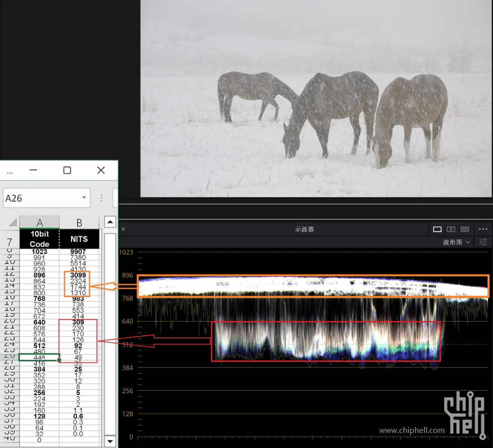Image resolution: width=493 pixels, height=448 pixels.
Task: Switch scopes to single view layout
Action: [x=437, y=229]
